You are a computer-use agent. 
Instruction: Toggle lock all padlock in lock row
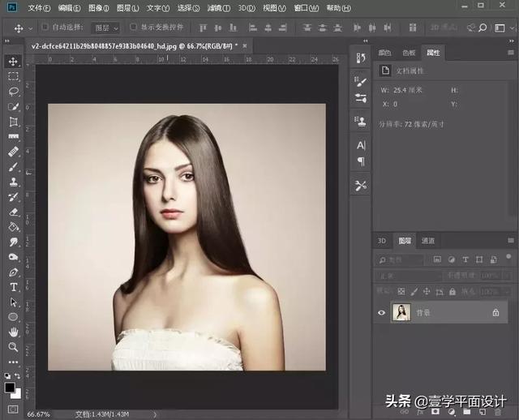click(x=453, y=292)
